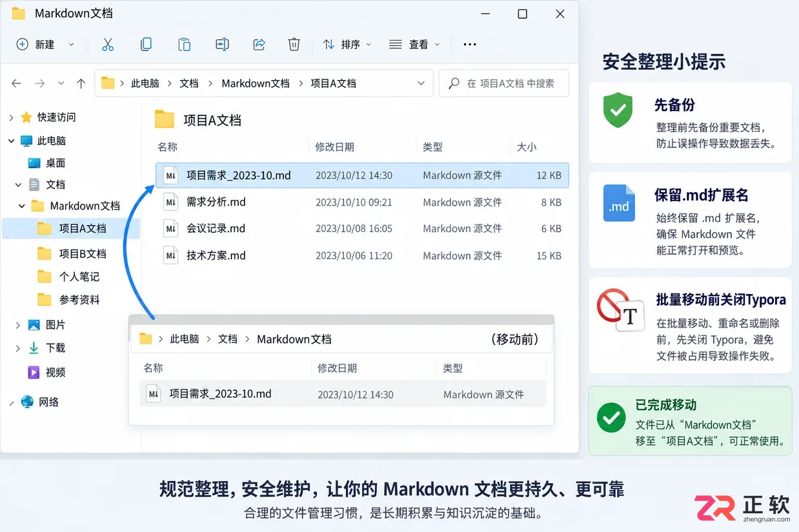Click the Delete trash icon

(x=294, y=44)
